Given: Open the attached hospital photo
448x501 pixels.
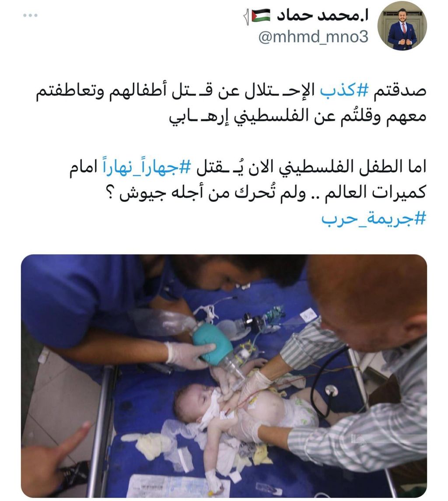Looking at the screenshot, I should (224, 376).
